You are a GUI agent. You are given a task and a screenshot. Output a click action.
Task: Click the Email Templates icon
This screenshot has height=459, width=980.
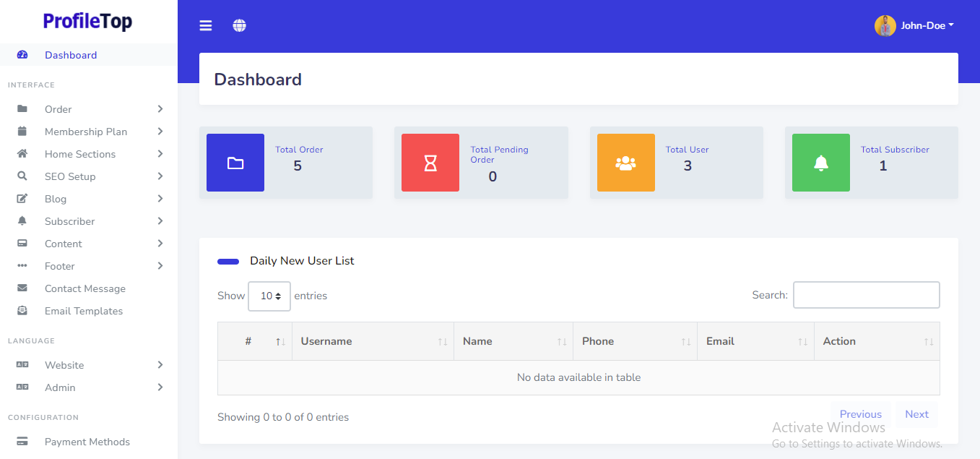[22, 311]
